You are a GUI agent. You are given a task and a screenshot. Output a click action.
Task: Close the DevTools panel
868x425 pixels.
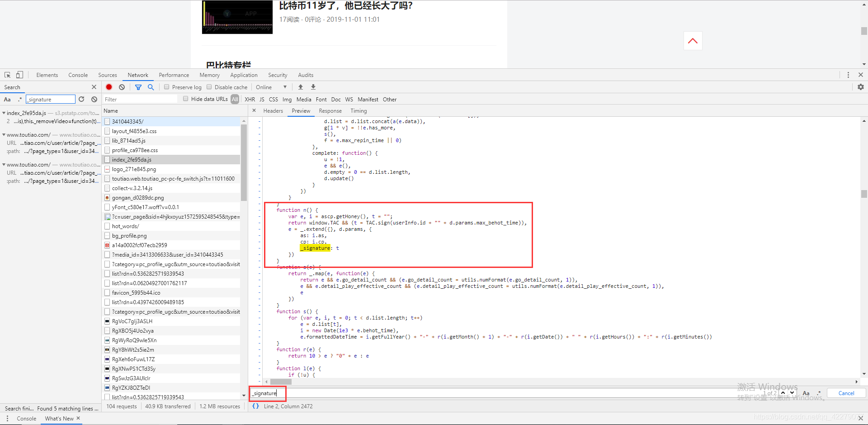861,75
